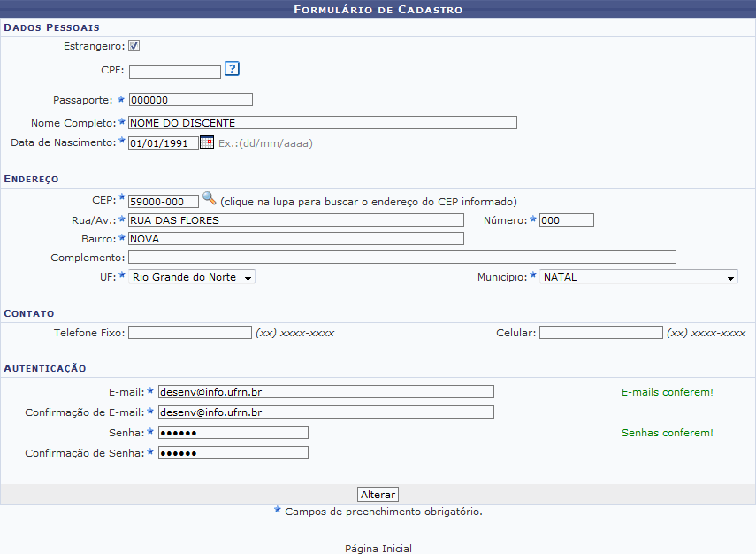Click the CEP input field
The width and height of the screenshot is (756, 554).
pyautogui.click(x=162, y=202)
